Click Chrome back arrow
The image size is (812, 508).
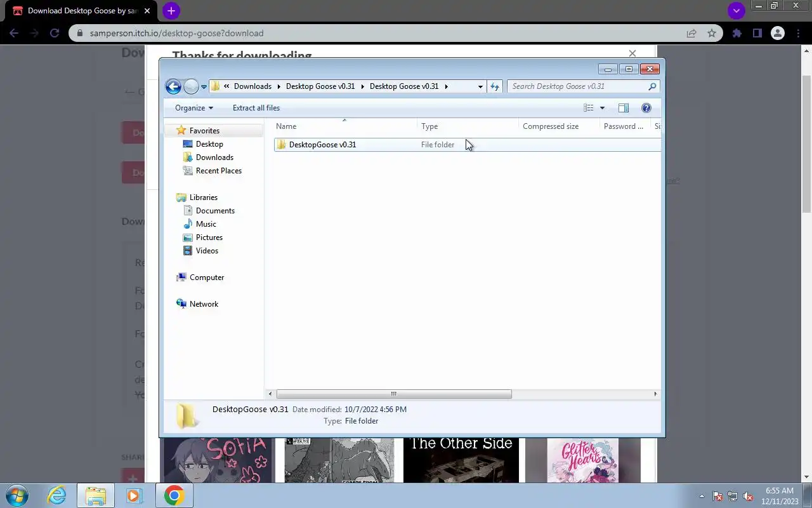point(15,33)
